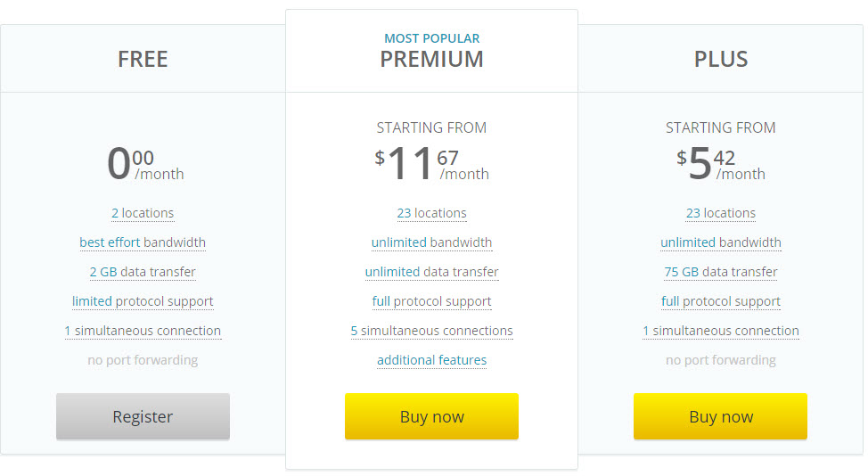Viewport: 868px width, 476px height.
Task: Click Buy now under the Premium plan
Action: point(432,416)
